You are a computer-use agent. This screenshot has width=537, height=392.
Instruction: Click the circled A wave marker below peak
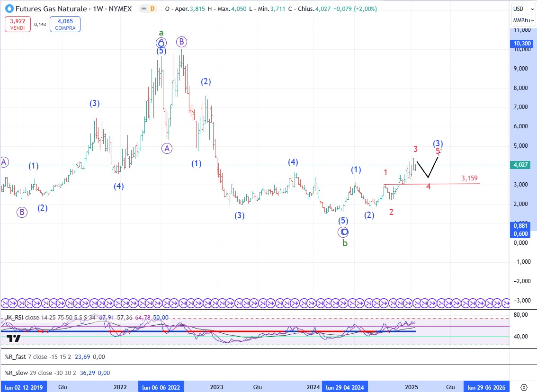(x=167, y=148)
